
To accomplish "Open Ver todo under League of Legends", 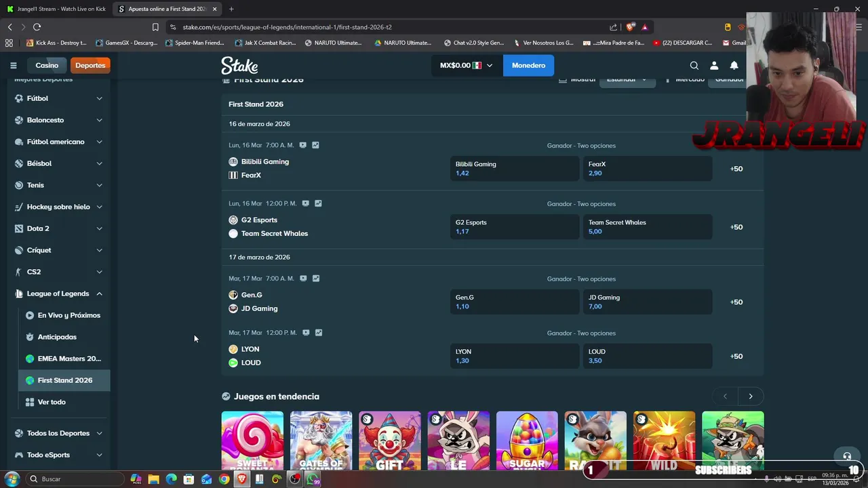I will pos(64,402).
